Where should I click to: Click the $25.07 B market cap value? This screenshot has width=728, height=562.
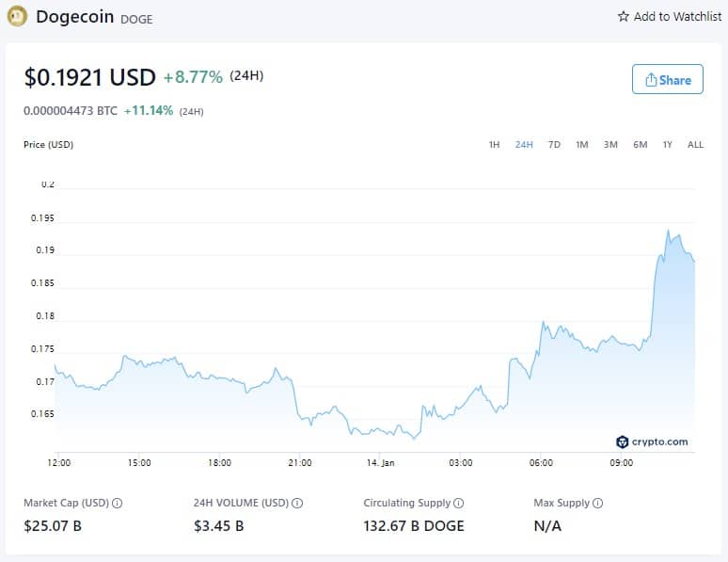point(53,526)
